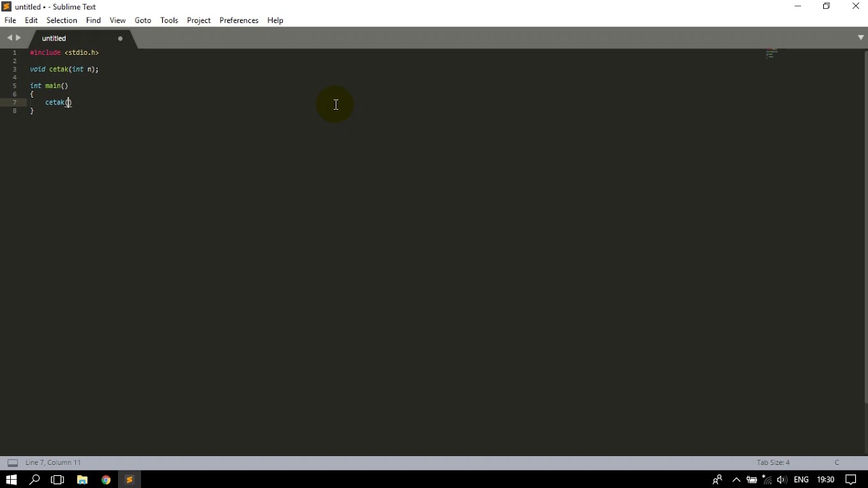Screen dimensions: 868x488
Task: Click line number 3 in gutter
Action: pos(14,69)
